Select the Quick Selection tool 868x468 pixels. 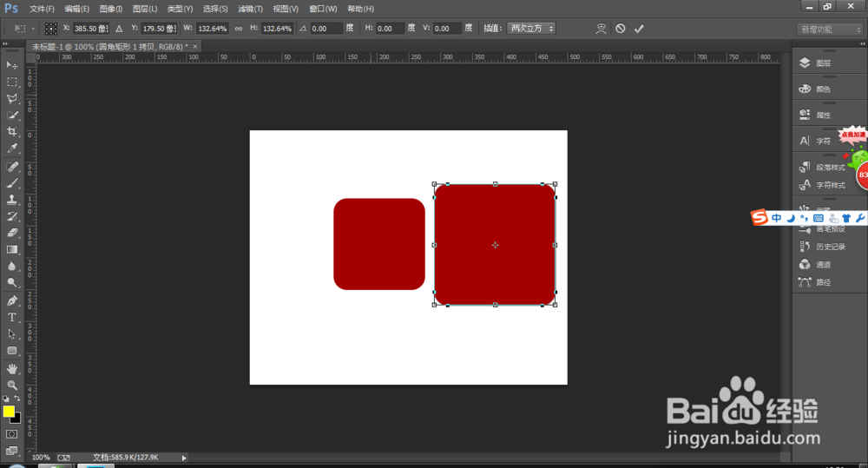click(11, 115)
